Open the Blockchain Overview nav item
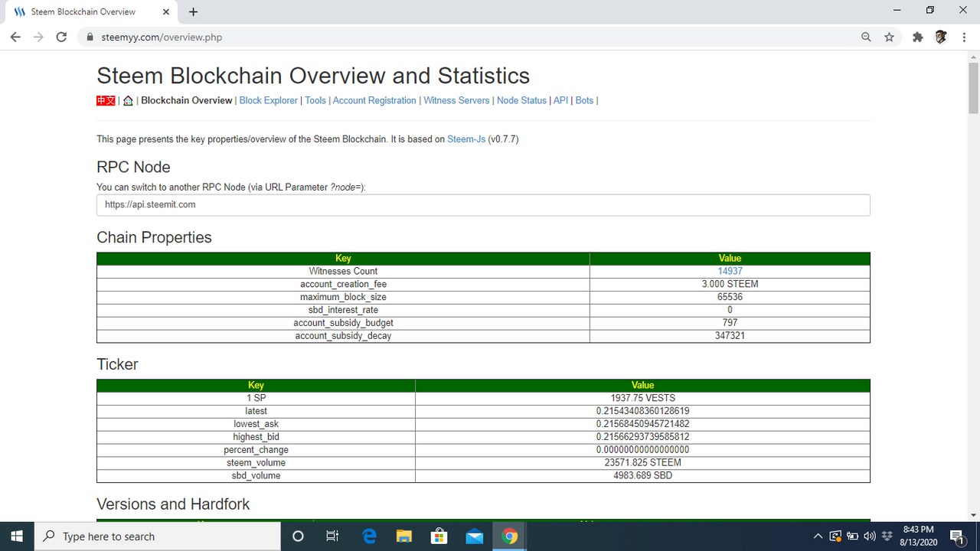The width and height of the screenshot is (980, 551). point(187,100)
